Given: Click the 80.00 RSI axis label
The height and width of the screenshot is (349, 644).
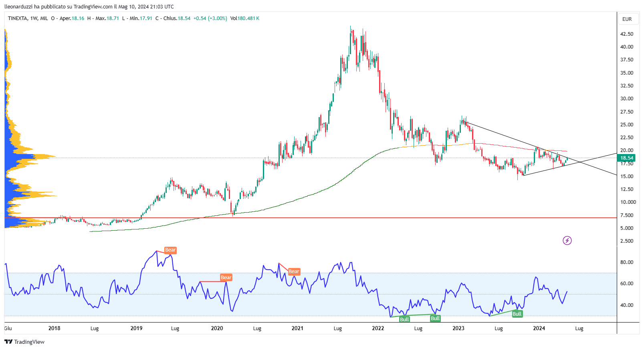Looking at the screenshot, I should (627, 262).
